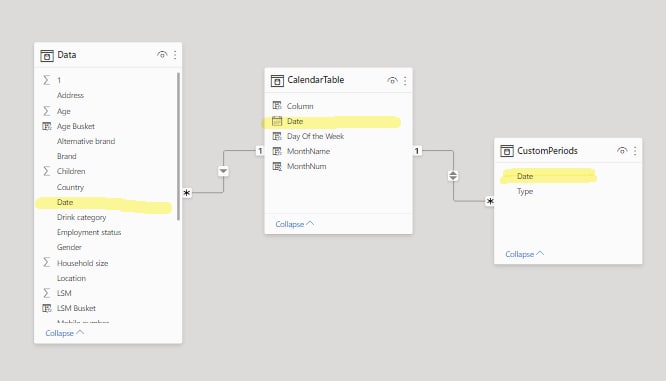Click the CalendarTable header table icon

(x=277, y=81)
